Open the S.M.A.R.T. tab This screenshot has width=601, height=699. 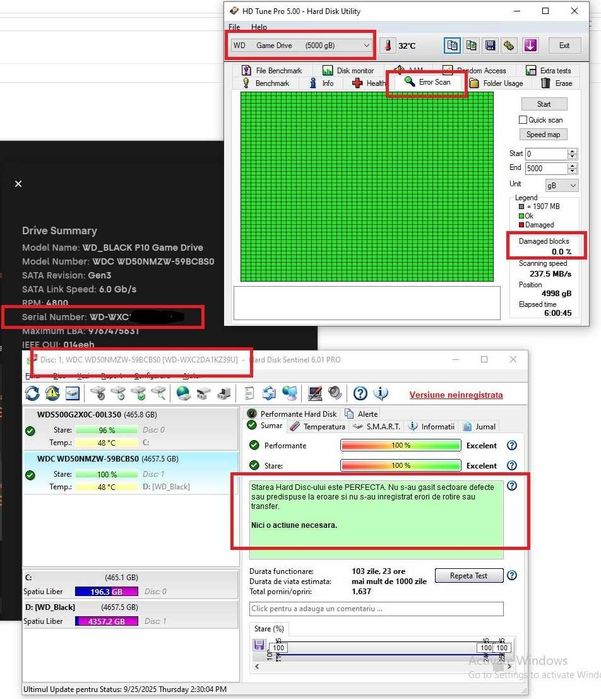tap(376, 427)
